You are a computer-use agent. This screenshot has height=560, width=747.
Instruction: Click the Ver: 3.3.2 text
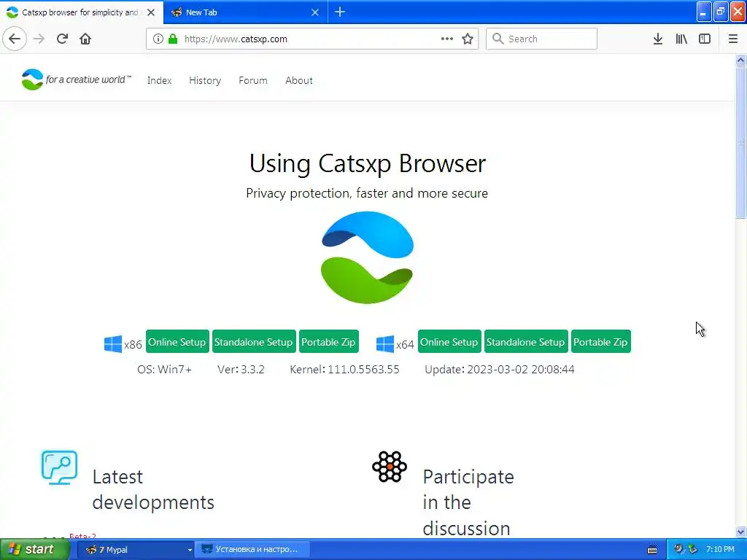[241, 370]
